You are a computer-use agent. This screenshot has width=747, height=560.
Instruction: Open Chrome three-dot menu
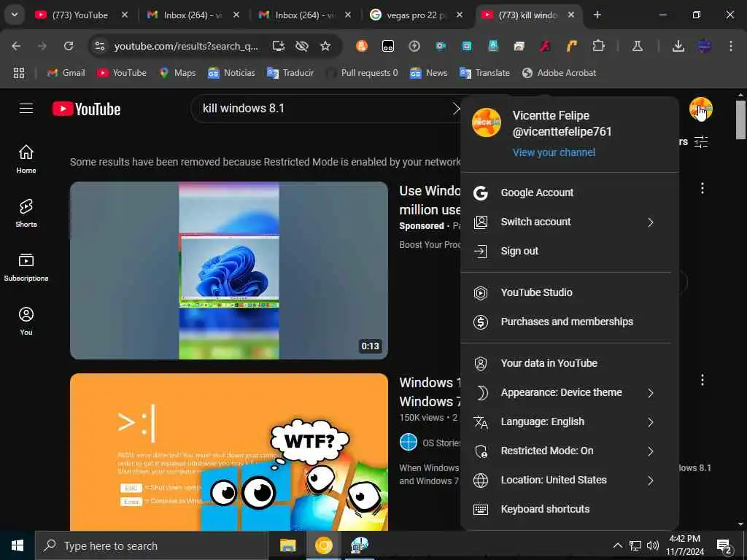pos(730,46)
